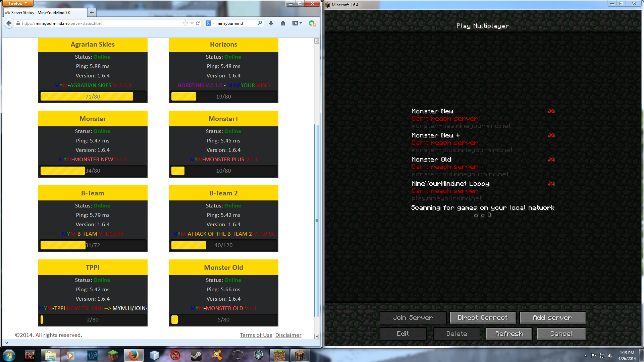The image size is (644, 362).
Task: Open Windows Media Player from the taskbar
Action: click(71, 355)
